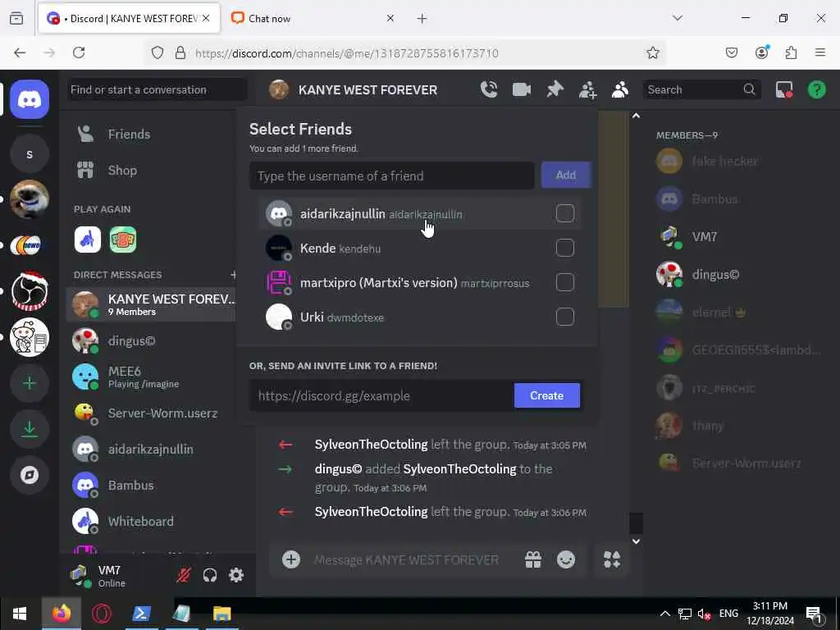This screenshot has width=840, height=630.
Task: Open Discord home direct messages icon
Action: (x=30, y=99)
